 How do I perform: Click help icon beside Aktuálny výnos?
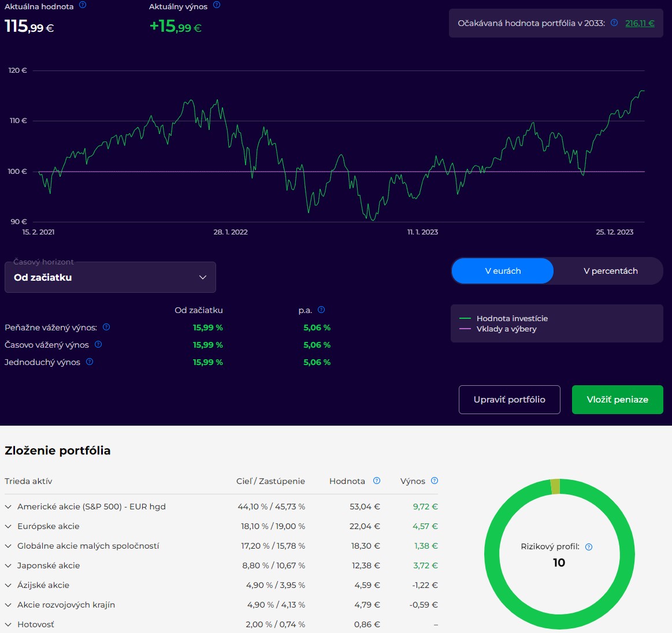click(x=217, y=5)
